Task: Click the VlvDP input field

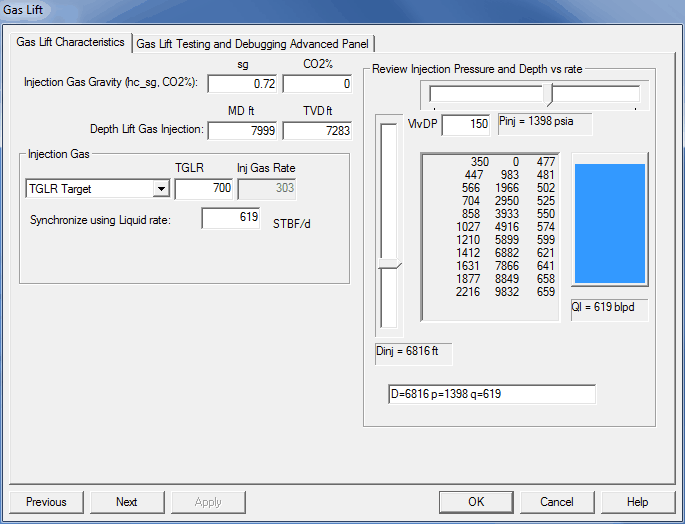Action: [x=465, y=124]
